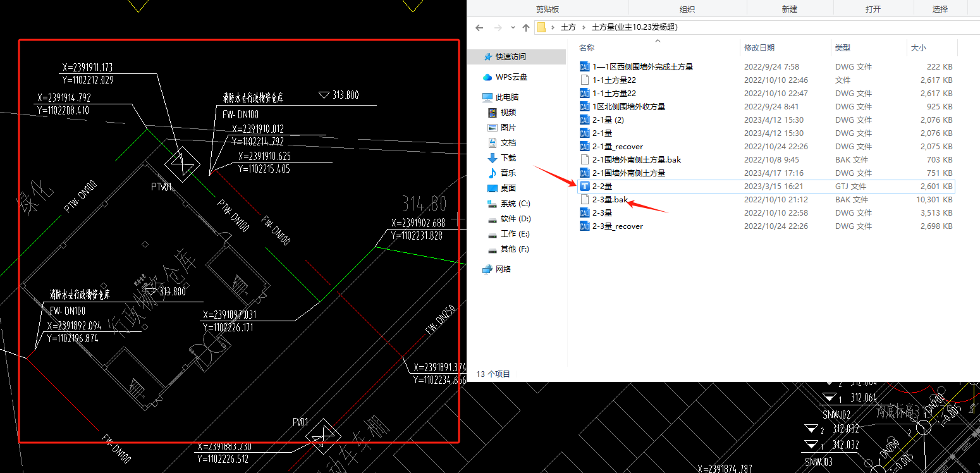Image resolution: width=980 pixels, height=473 pixels.
Task: Select file name 2-1量_recover
Action: [x=618, y=146]
